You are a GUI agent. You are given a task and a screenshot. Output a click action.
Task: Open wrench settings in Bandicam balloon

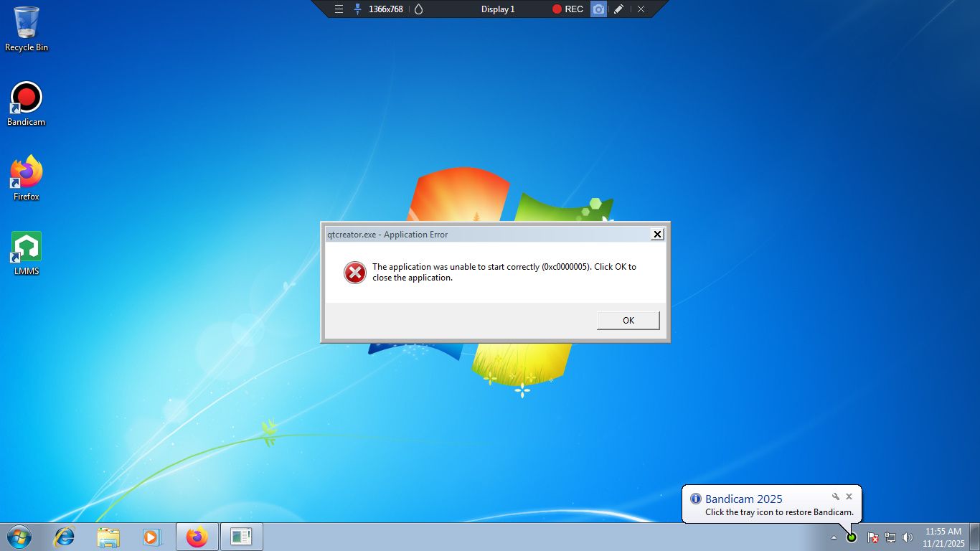coord(835,496)
